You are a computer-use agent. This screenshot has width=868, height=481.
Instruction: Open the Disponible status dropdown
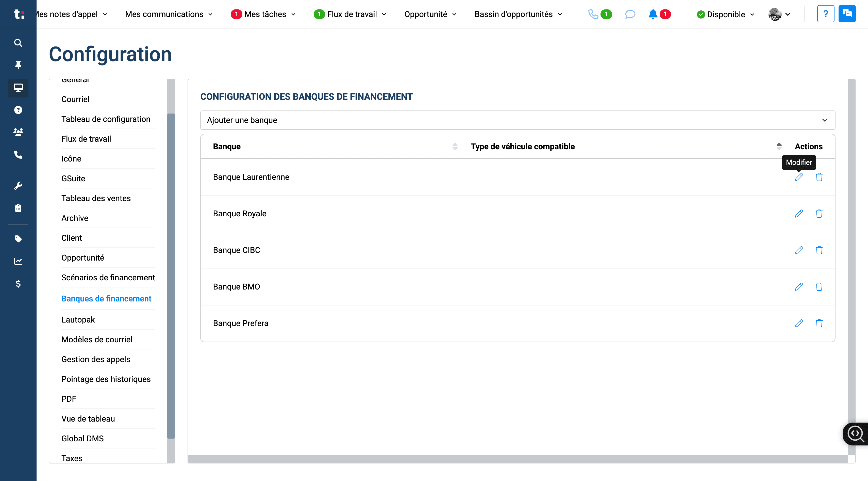click(x=725, y=14)
